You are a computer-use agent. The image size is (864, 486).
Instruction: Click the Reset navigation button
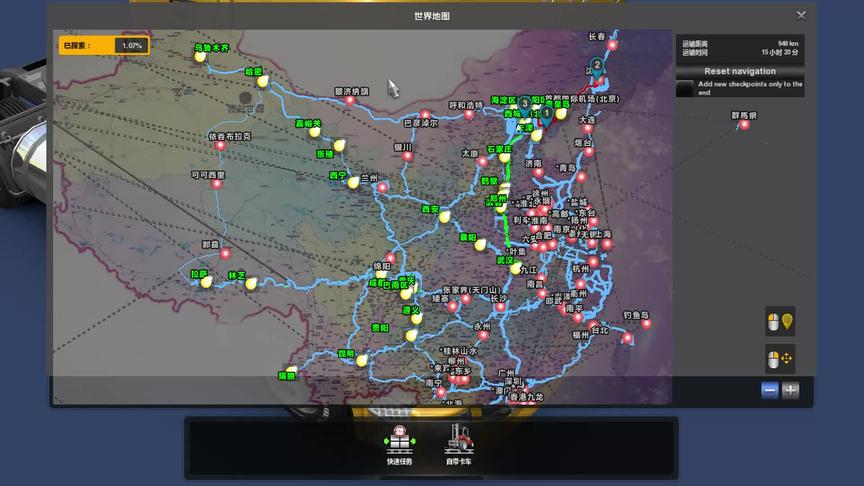[739, 72]
